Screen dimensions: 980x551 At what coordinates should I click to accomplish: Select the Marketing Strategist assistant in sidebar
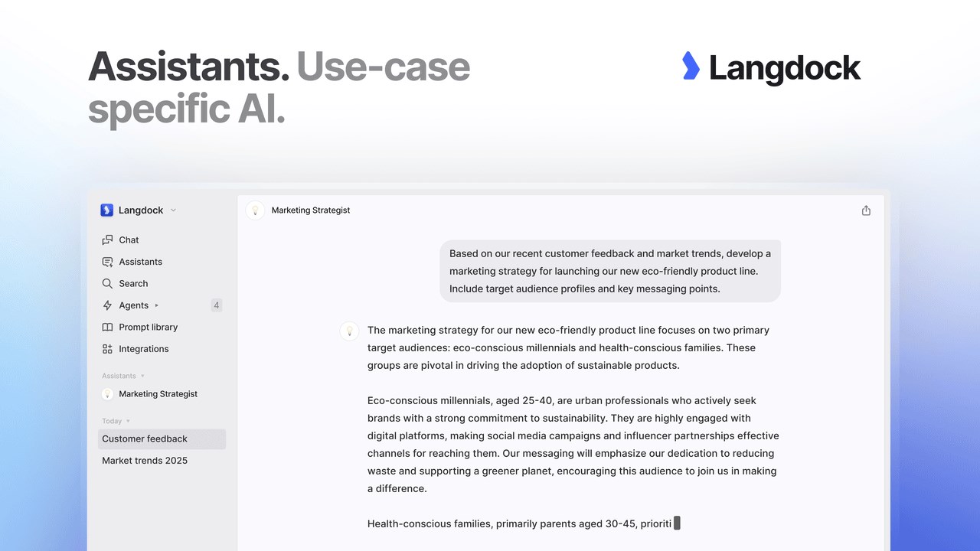coord(162,394)
